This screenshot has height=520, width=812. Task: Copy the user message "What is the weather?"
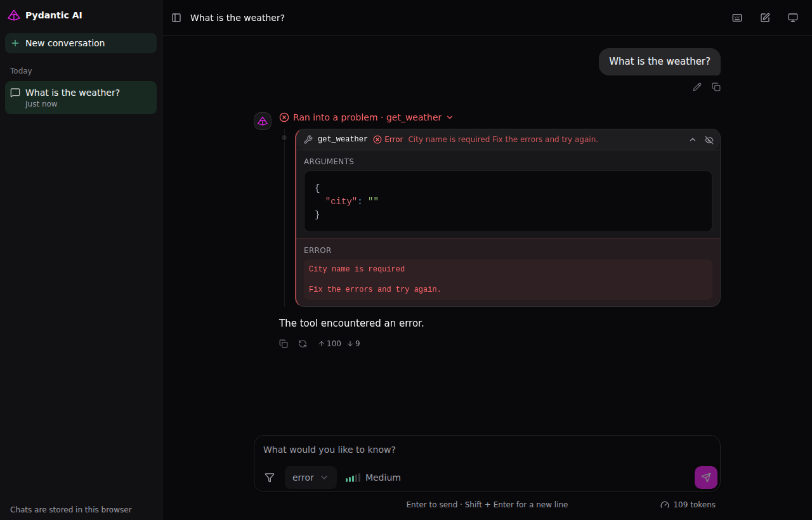(716, 87)
